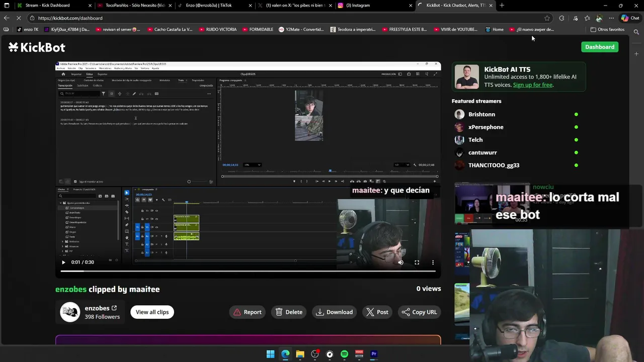The width and height of the screenshot is (644, 362).
Task: Open the browser extensions puzzle icon
Action: 562,18
